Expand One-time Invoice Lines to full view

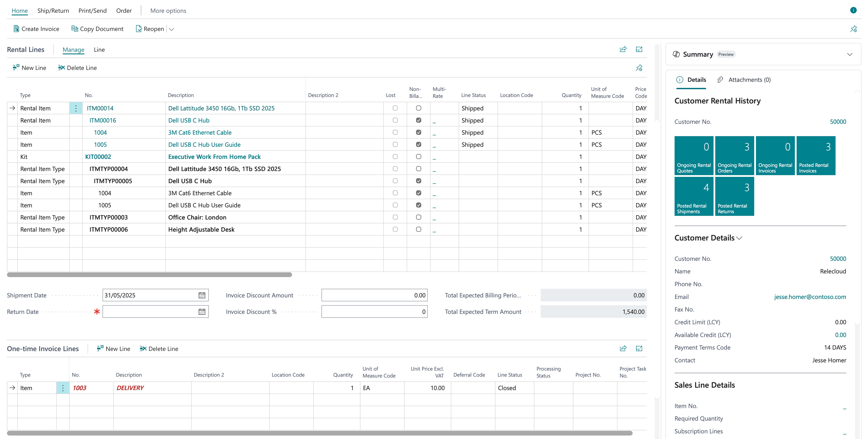point(639,348)
